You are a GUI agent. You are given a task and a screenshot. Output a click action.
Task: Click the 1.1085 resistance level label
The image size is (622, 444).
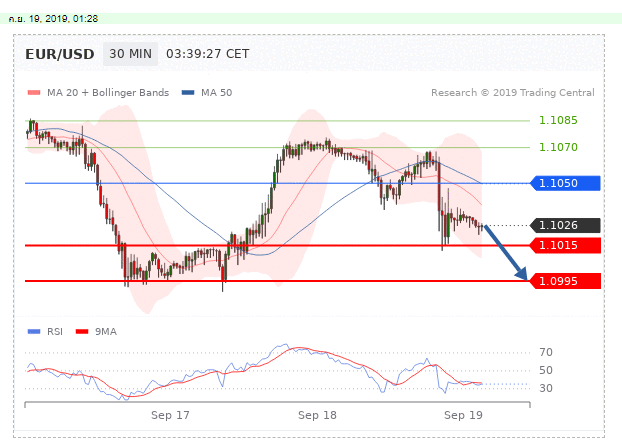[x=558, y=120]
